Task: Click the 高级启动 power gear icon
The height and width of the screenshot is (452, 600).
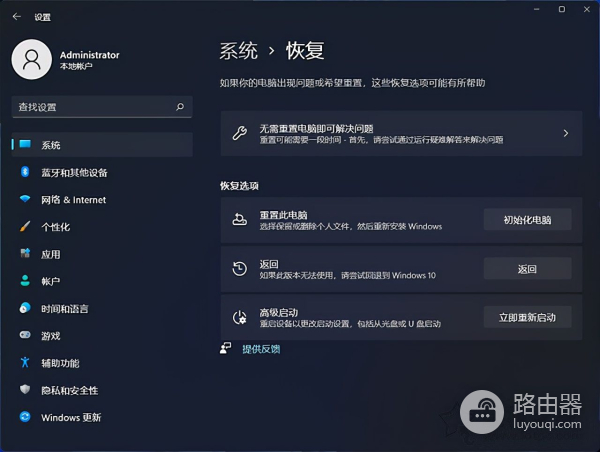Action: (x=240, y=318)
